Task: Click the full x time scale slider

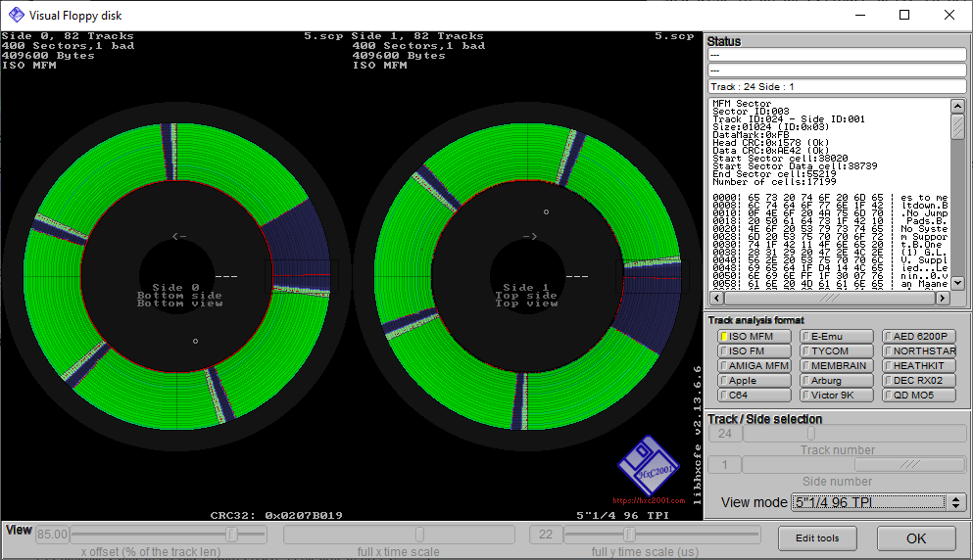Action: coord(400,534)
